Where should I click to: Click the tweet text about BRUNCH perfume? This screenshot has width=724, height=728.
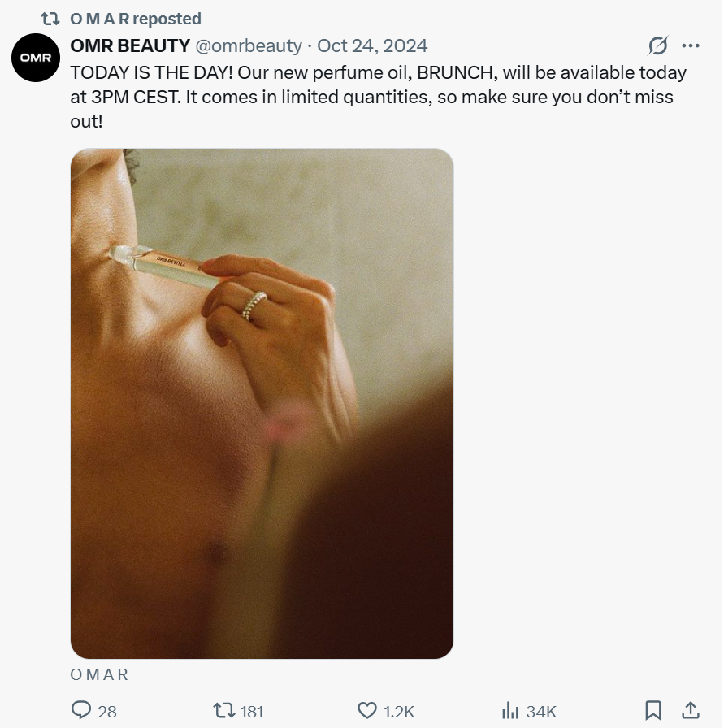378,97
